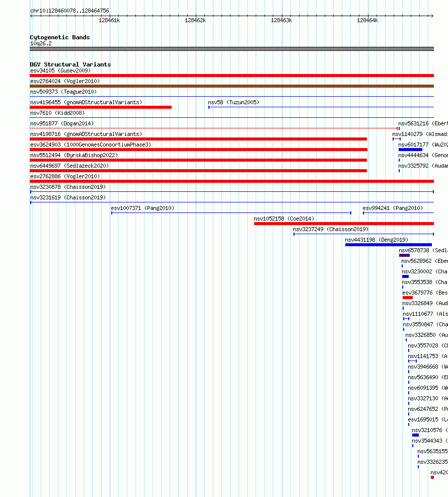Click esv2762886 (Vogler2010) label

pos(65,176)
